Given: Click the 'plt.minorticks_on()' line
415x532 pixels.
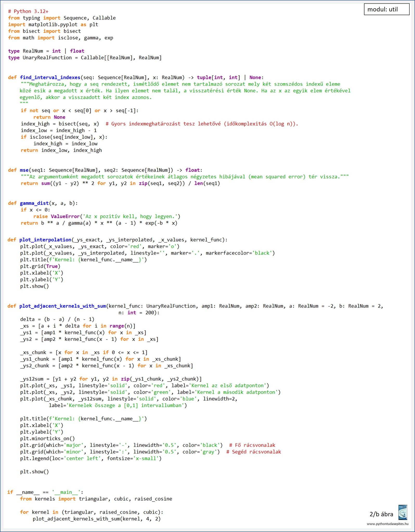Looking at the screenshot, I should [48, 438].
